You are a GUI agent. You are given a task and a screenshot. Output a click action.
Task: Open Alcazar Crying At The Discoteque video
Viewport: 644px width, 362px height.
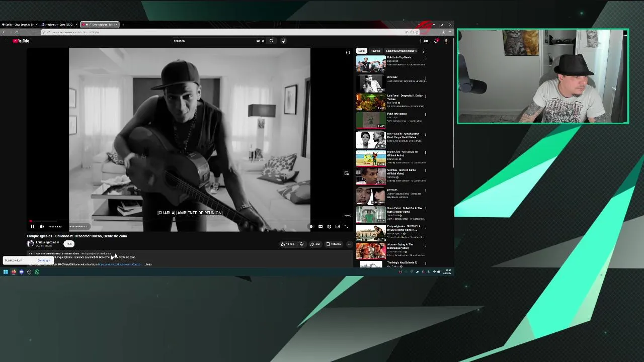pos(371,251)
